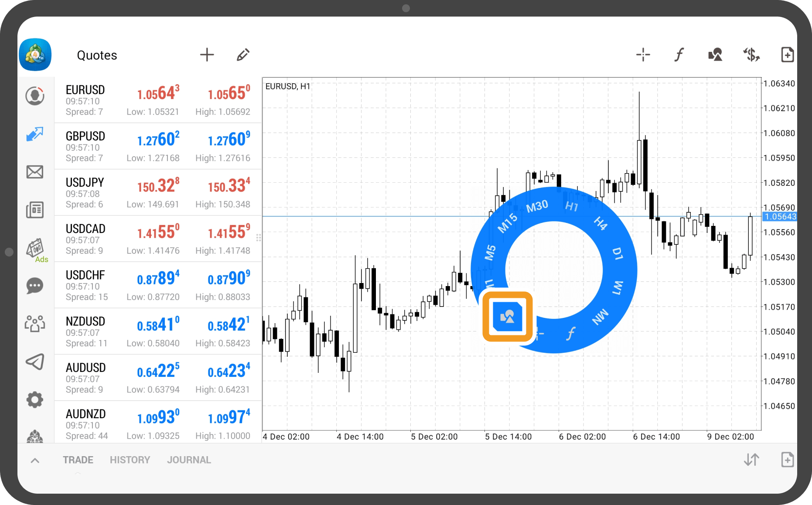Enable the crosshair tool in top toolbar
Image resolution: width=812 pixels, height=505 pixels.
click(643, 55)
